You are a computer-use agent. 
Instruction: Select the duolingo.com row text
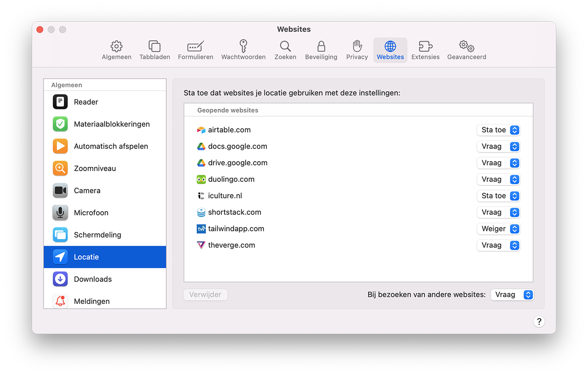tap(231, 180)
